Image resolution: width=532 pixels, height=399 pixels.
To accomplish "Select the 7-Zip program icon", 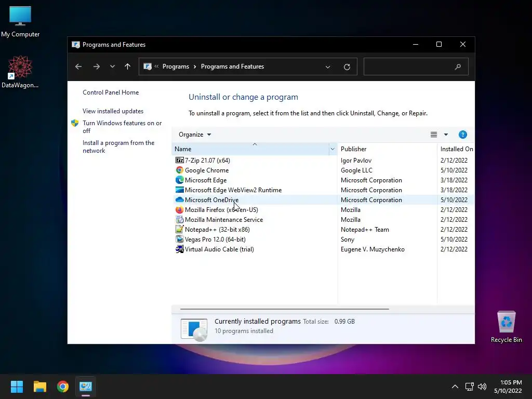I will 179,160.
